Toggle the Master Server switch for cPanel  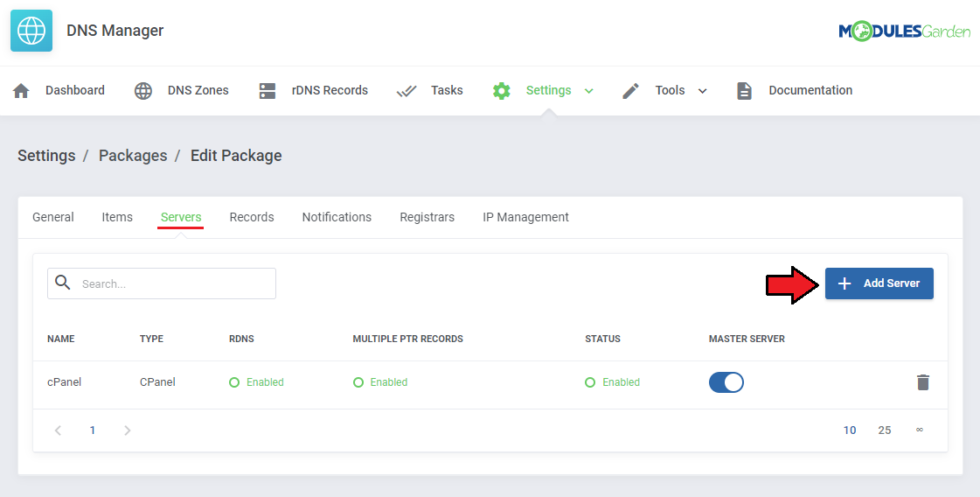pos(726,381)
